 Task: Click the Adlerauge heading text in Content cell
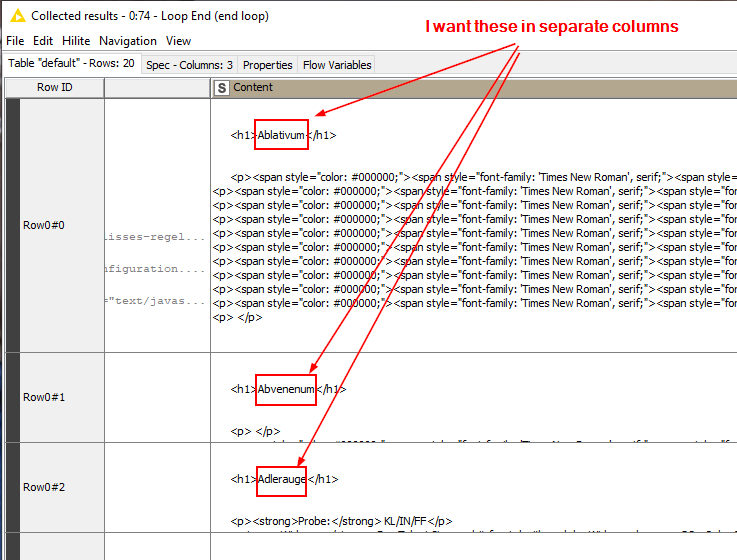coord(282,479)
